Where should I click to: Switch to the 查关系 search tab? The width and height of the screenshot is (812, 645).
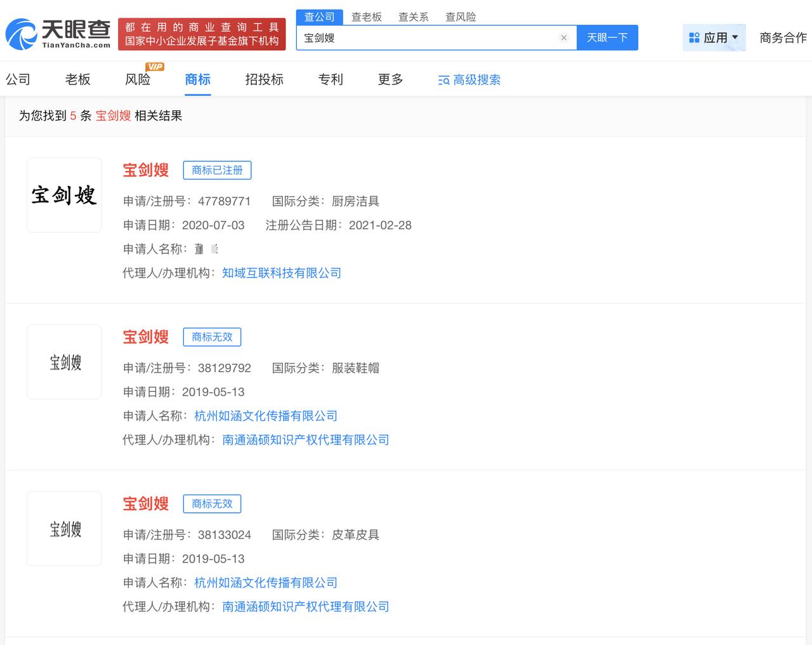(x=414, y=17)
